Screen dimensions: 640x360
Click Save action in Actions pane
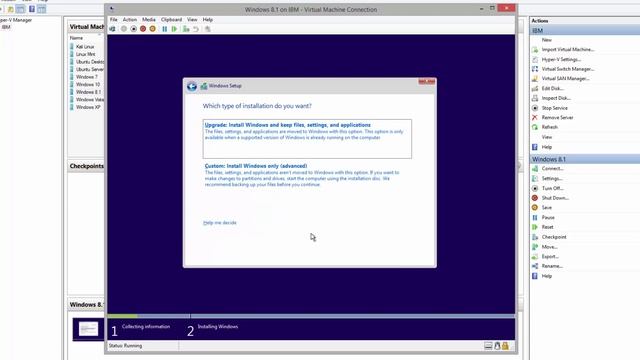coord(547,208)
